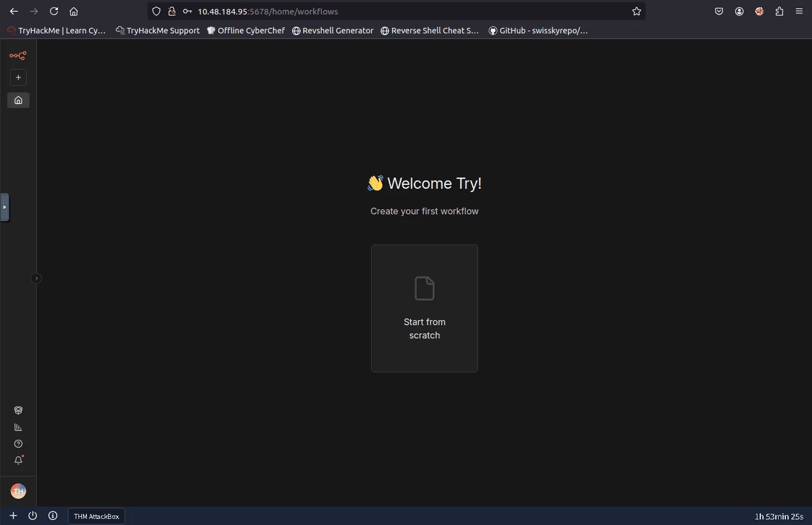
Task: Open the notifications bell icon
Action: point(18,460)
